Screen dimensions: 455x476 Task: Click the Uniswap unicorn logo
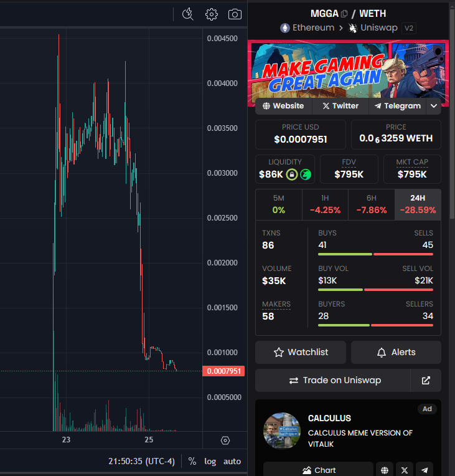tap(352, 28)
